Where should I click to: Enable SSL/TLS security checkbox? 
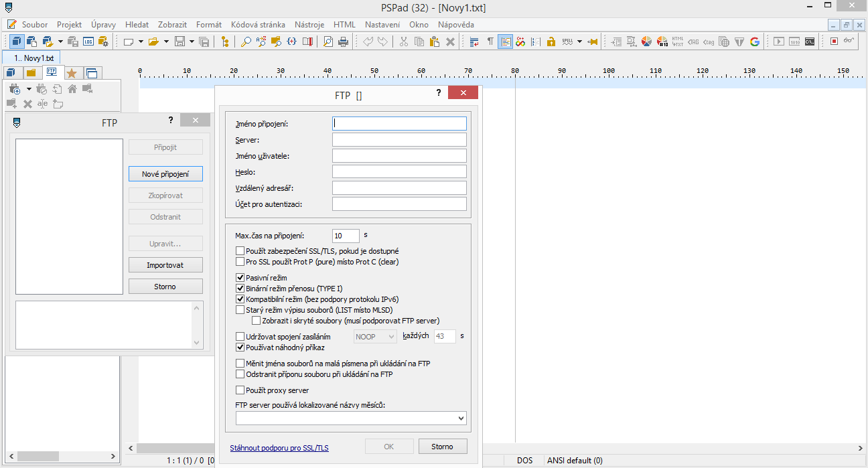pyautogui.click(x=240, y=251)
